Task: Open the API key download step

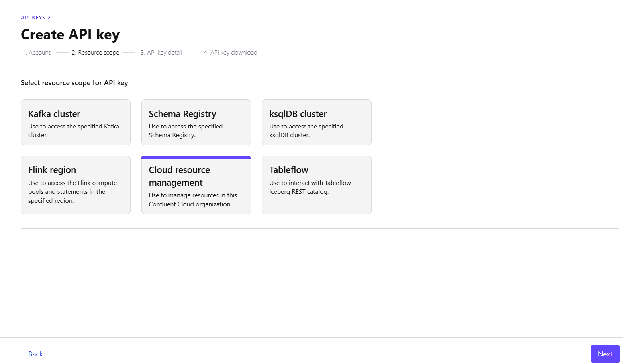Action: [230, 53]
